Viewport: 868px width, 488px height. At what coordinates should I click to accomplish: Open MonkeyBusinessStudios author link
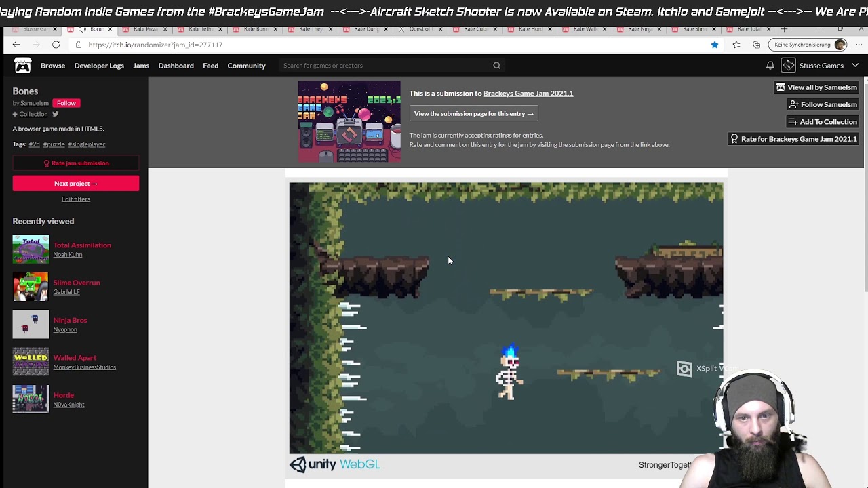pyautogui.click(x=85, y=367)
